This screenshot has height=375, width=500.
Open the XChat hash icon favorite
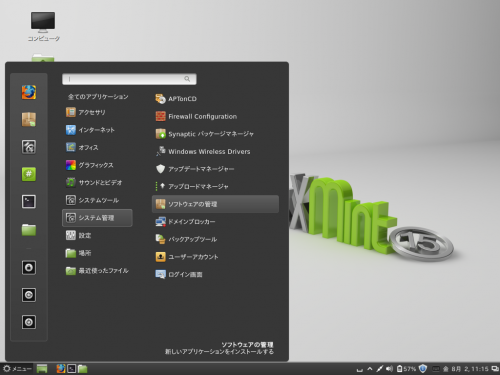point(29,174)
